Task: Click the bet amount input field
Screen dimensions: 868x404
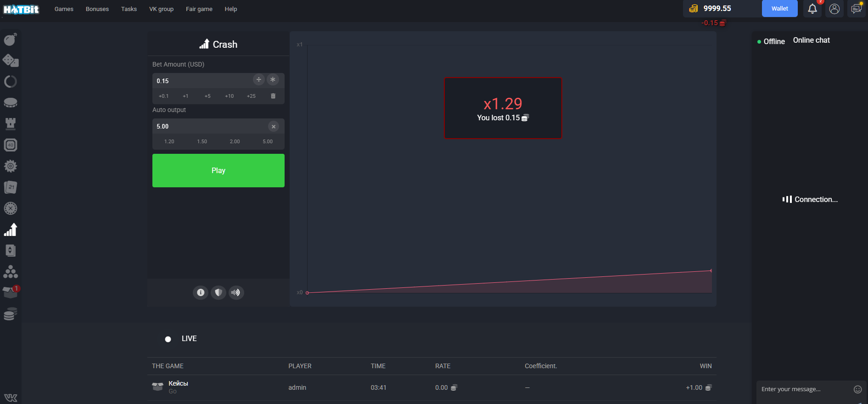Action: click(202, 81)
